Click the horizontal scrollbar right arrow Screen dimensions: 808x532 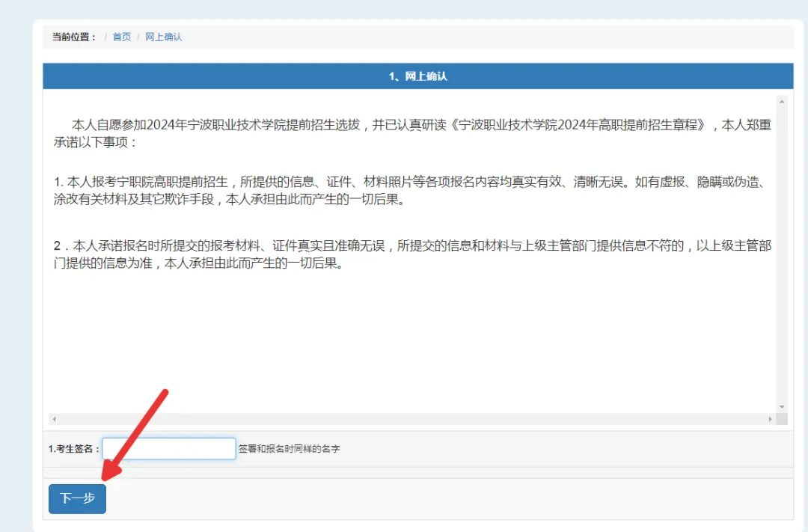click(771, 419)
